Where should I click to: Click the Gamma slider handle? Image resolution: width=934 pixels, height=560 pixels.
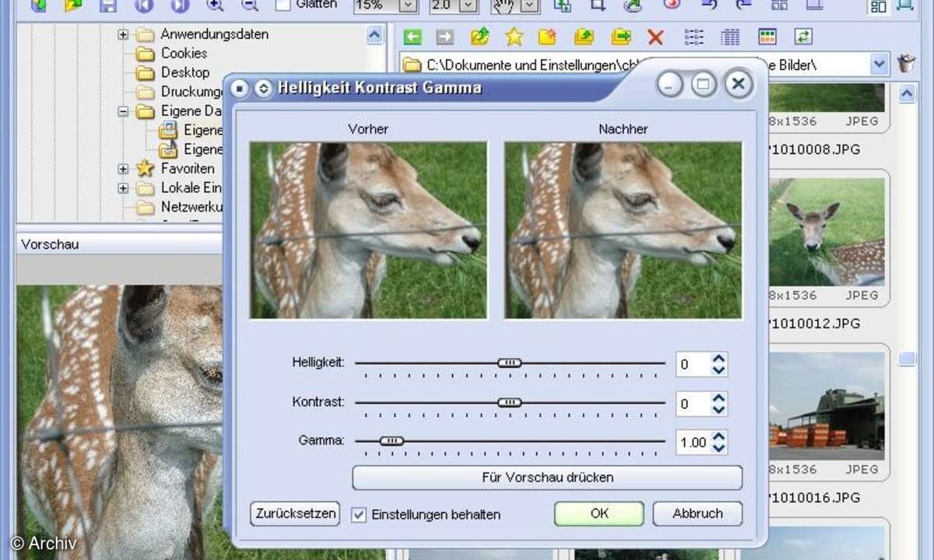[392, 441]
